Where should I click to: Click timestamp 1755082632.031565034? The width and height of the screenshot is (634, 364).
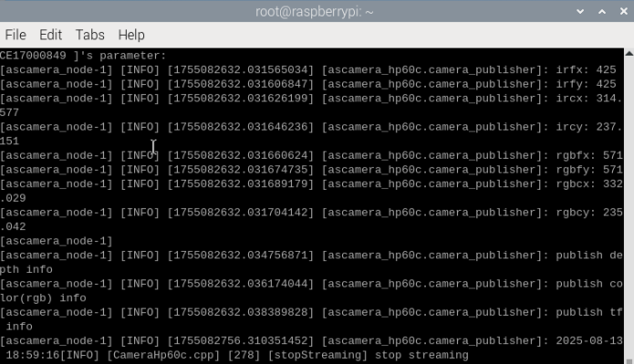pos(241,70)
